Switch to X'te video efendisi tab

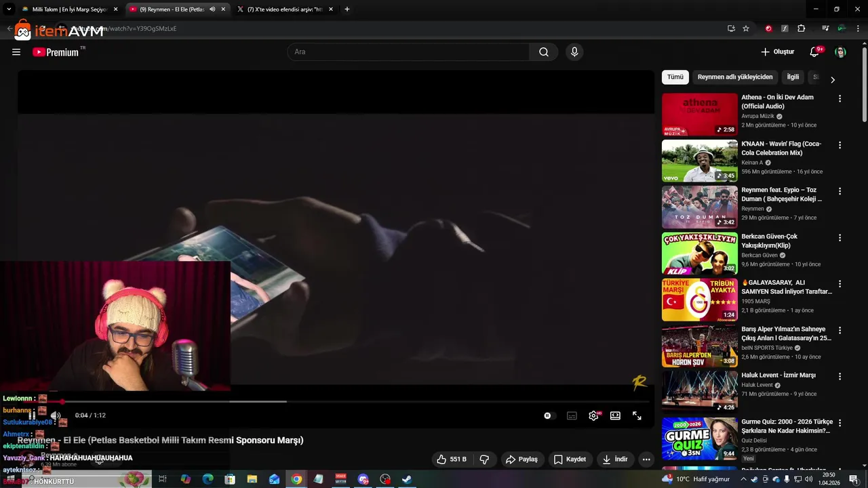285,9
